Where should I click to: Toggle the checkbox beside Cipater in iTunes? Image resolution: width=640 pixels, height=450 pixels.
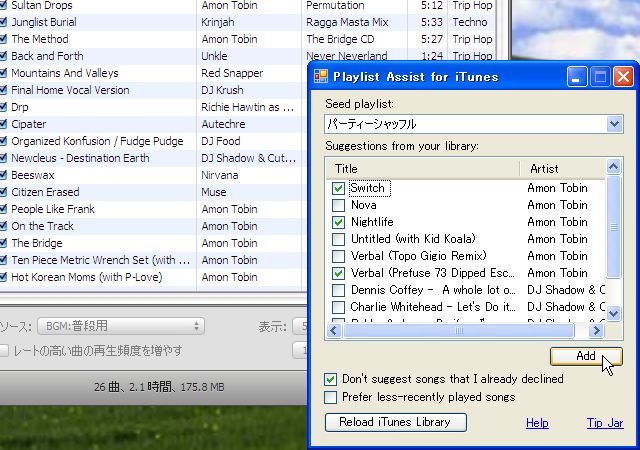(x=3, y=124)
